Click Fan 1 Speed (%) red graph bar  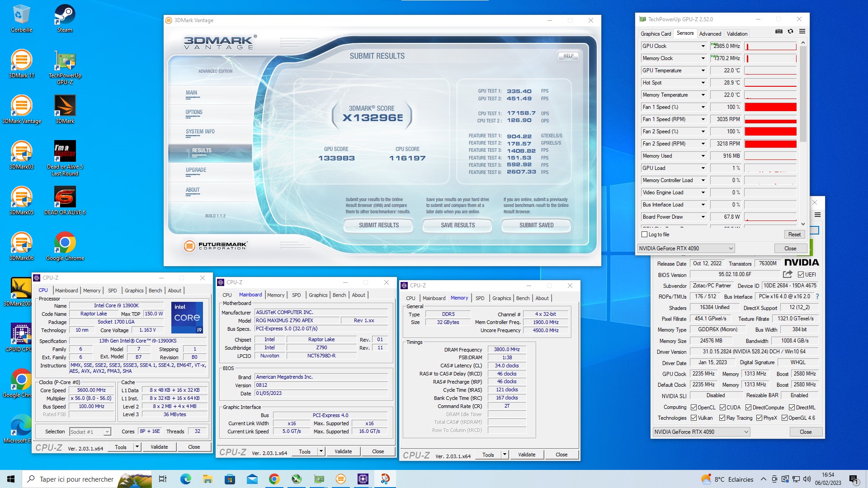point(770,107)
